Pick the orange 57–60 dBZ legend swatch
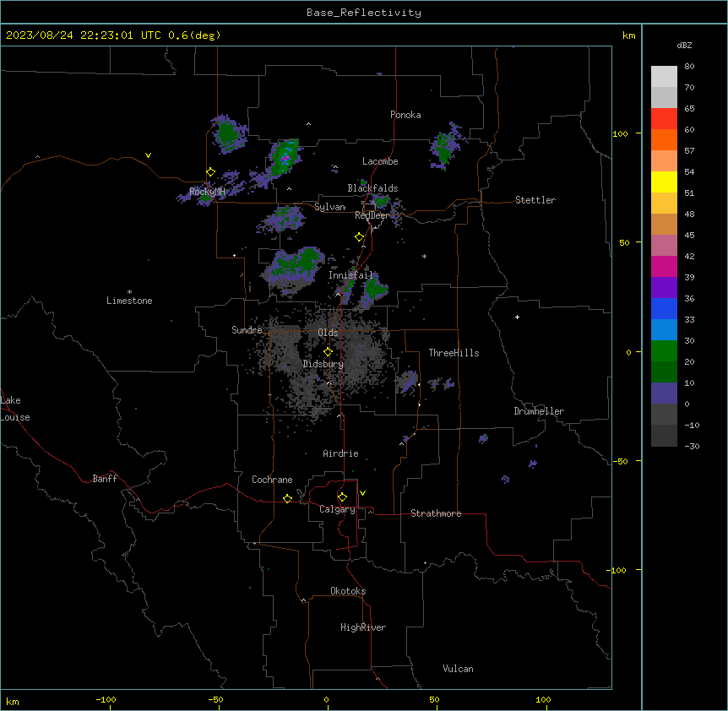 click(664, 139)
